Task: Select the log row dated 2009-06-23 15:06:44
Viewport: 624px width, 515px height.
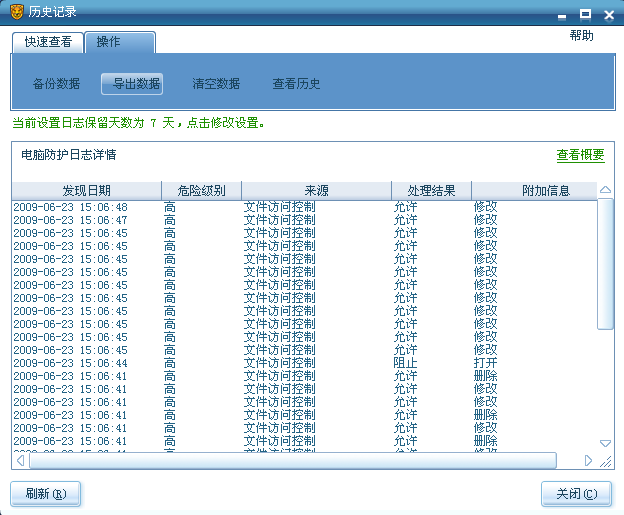Action: click(304, 363)
